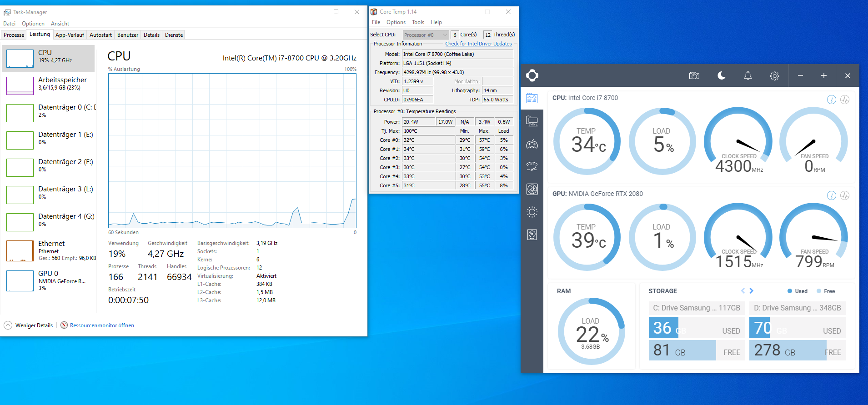Viewport: 868px width, 405px height.
Task: Open the PC specs monitor icon in sidebar
Action: 532,121
